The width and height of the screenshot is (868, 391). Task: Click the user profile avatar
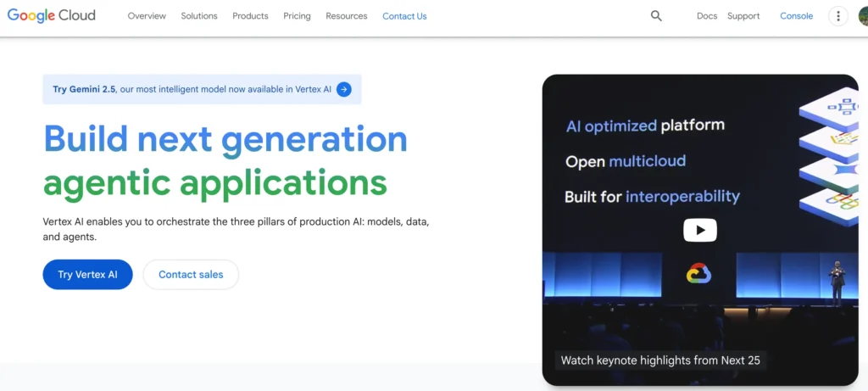tap(863, 16)
